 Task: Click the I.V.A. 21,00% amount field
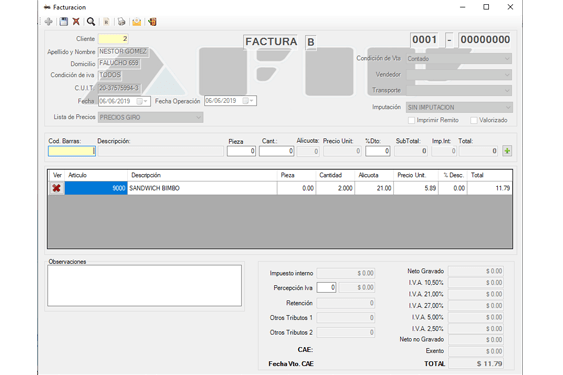pos(476,294)
